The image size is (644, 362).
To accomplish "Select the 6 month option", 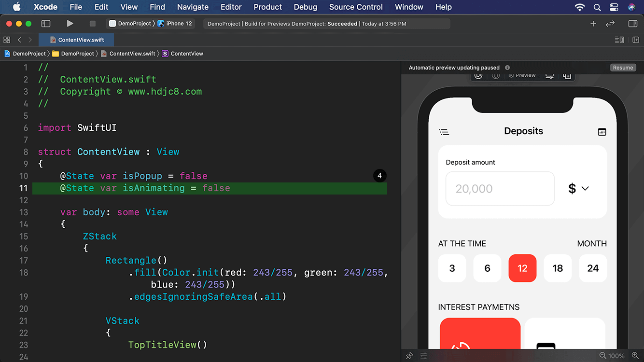I will 487,268.
